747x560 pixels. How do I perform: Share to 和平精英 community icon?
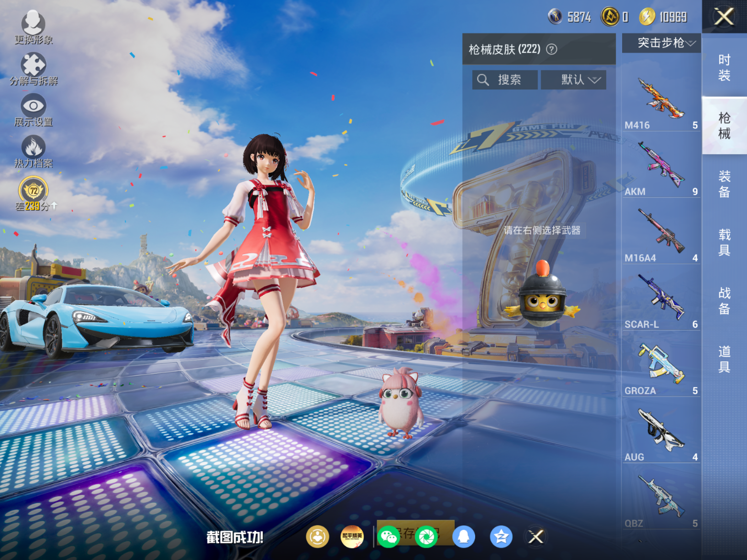click(x=352, y=537)
